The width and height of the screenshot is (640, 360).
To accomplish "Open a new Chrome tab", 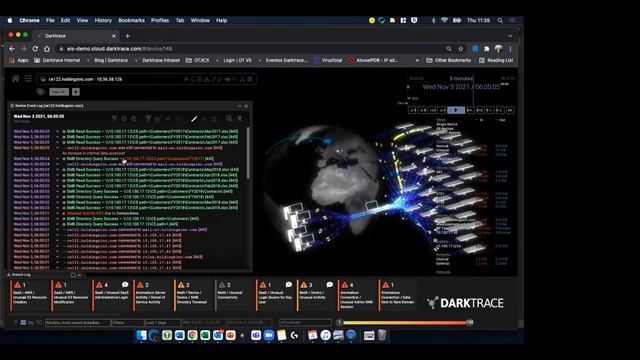I will pos(128,36).
